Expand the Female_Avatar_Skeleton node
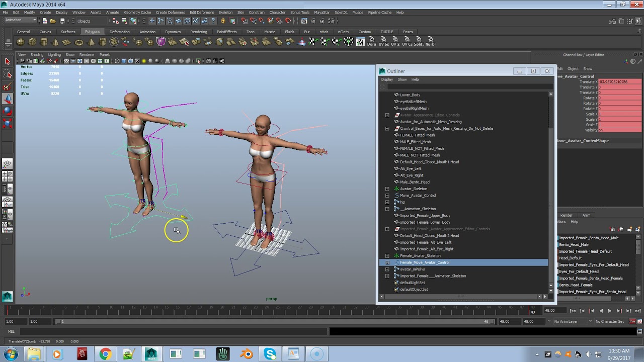The height and width of the screenshot is (362, 644). pos(387,256)
